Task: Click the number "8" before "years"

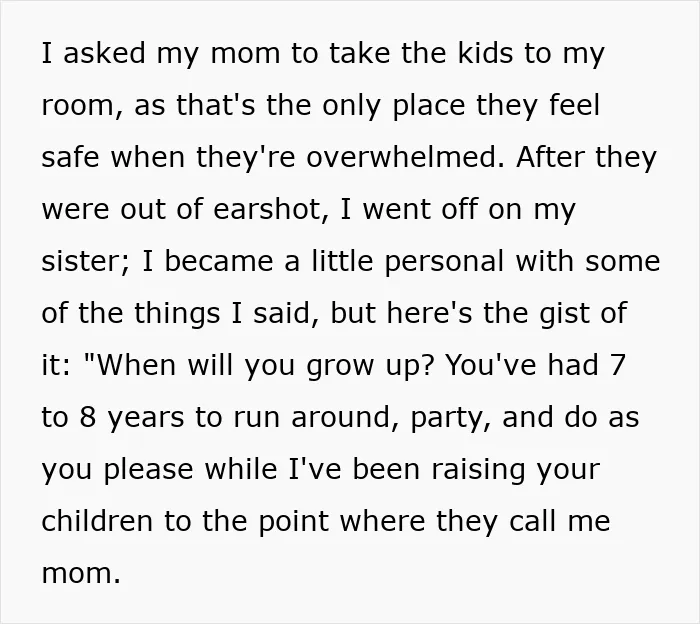Action: coord(88,418)
